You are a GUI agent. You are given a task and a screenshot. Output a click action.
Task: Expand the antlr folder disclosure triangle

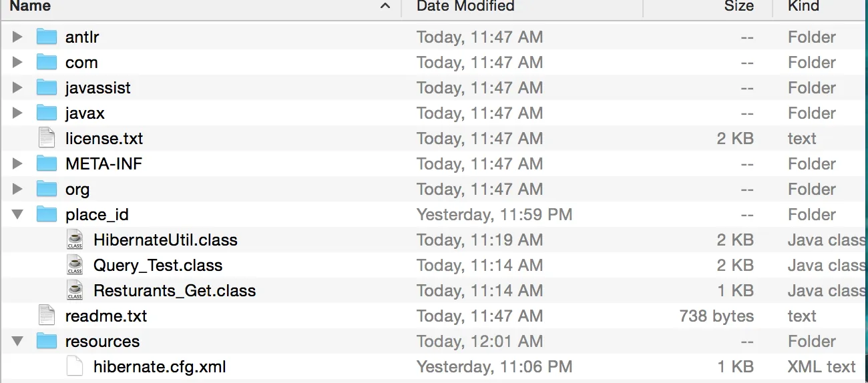pos(17,37)
